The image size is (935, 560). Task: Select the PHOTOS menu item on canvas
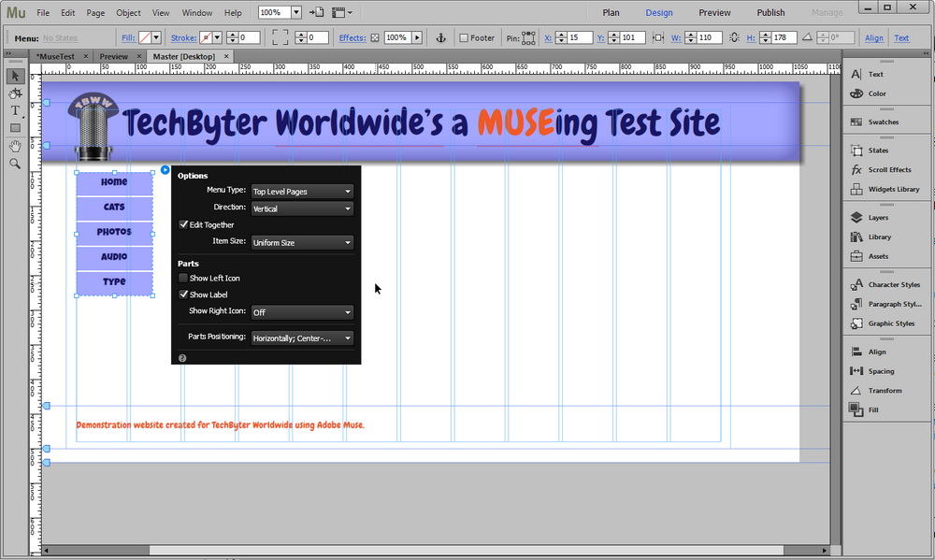pos(114,232)
